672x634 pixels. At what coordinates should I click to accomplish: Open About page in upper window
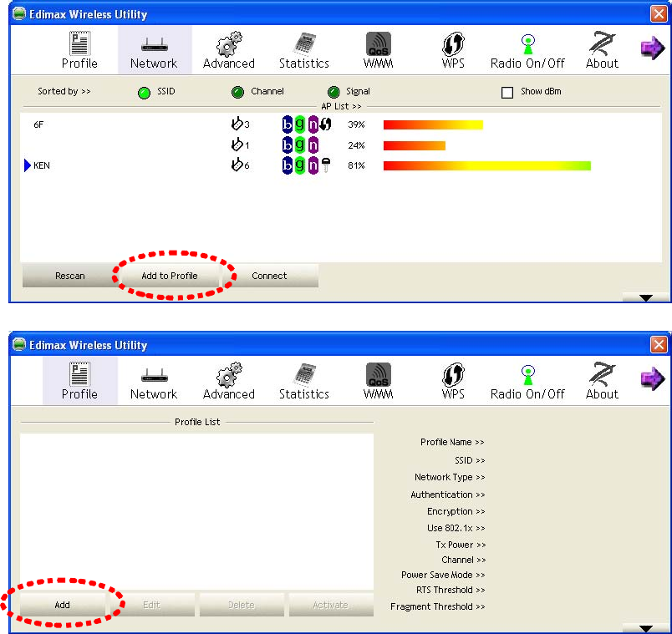click(x=602, y=49)
